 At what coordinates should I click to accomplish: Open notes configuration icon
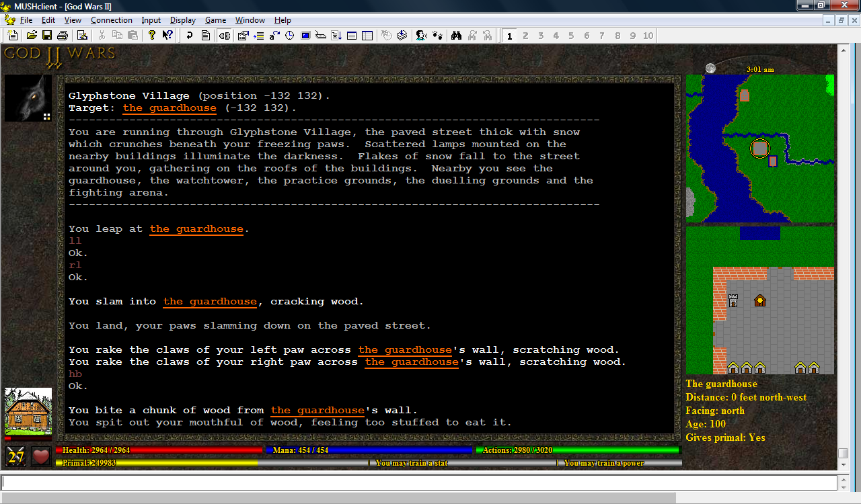(352, 36)
